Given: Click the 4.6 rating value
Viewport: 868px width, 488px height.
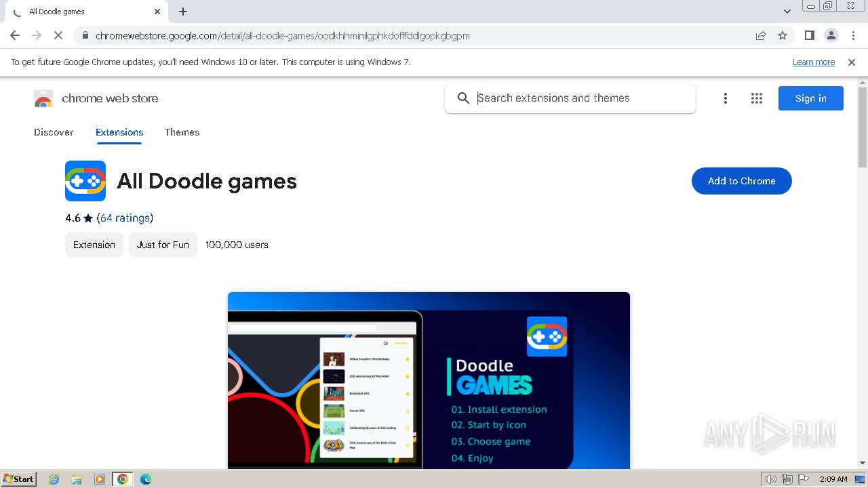Looking at the screenshot, I should point(73,218).
